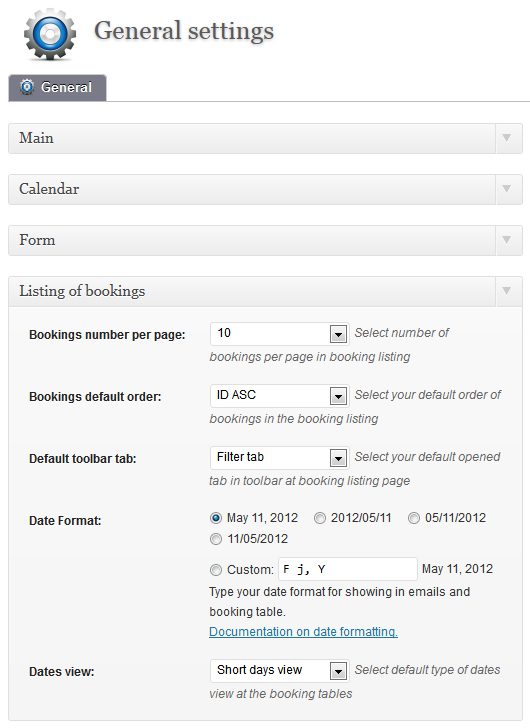Click the custom date format text field
The width and height of the screenshot is (530, 728).
(x=348, y=569)
